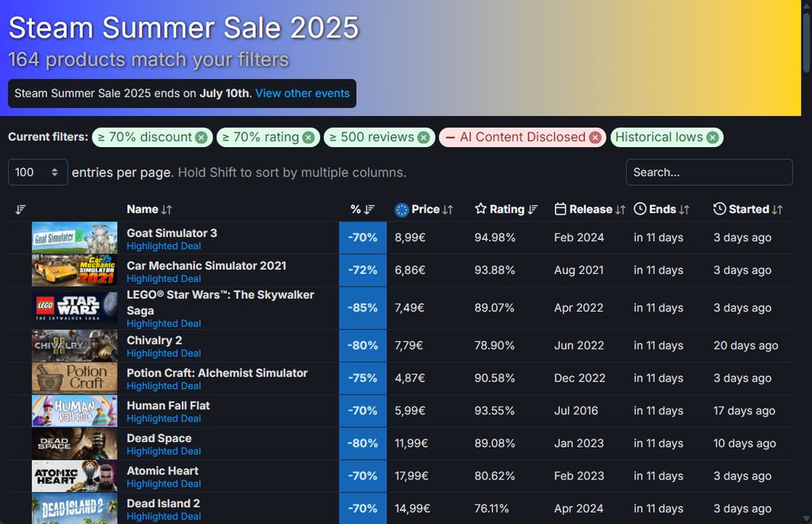Open the Potion Craft thumbnail image
The width and height of the screenshot is (812, 524).
(75, 379)
